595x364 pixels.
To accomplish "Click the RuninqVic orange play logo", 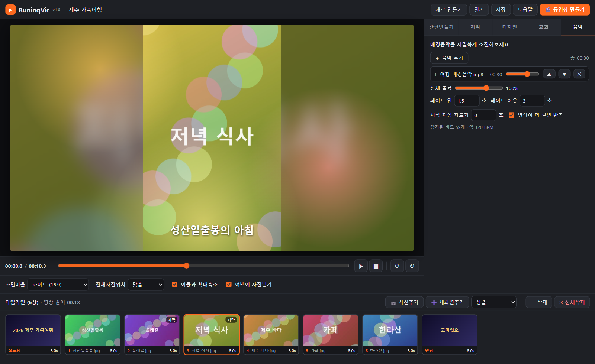I will click(x=10, y=10).
